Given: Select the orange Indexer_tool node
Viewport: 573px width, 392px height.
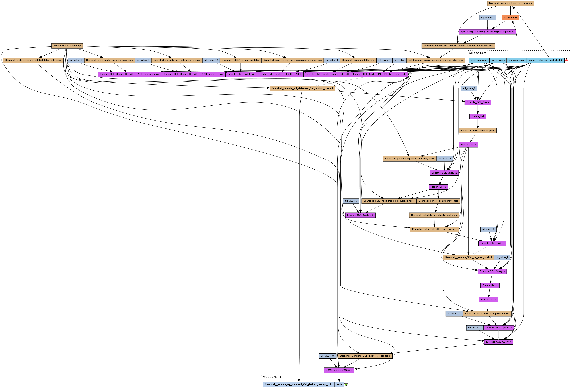Looking at the screenshot, I should 510,18.
